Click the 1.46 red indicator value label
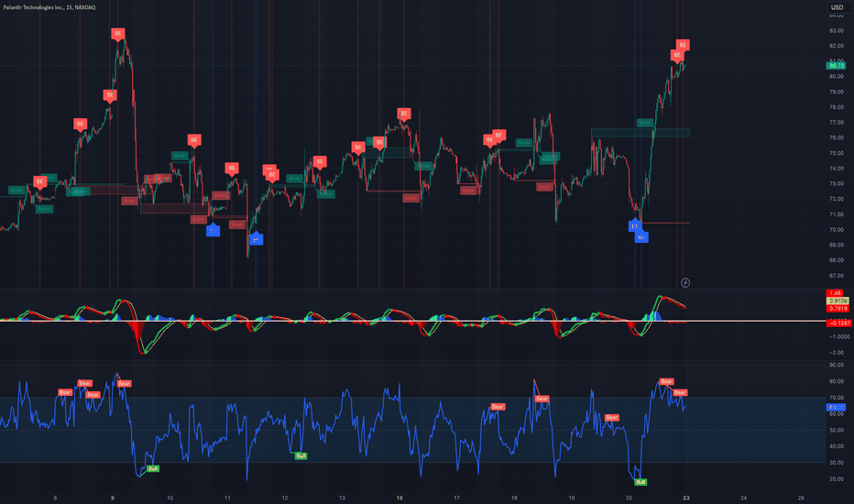Viewport: 854px width, 504px height. pyautogui.click(x=835, y=293)
